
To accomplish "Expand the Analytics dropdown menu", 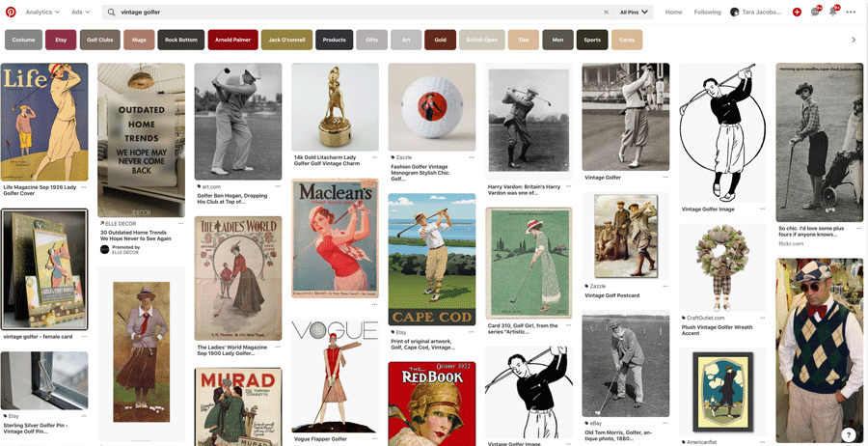I will pyautogui.click(x=42, y=12).
